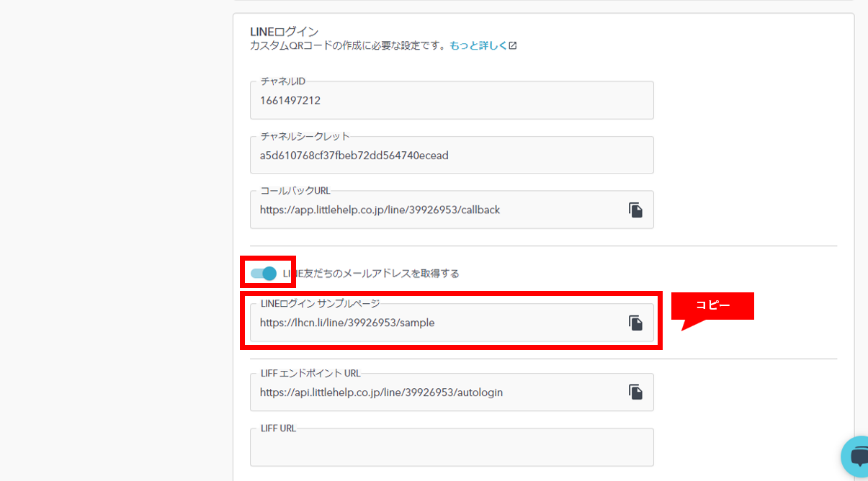Focus the empty LIFF URL field
This screenshot has width=868, height=481.
pos(451,451)
